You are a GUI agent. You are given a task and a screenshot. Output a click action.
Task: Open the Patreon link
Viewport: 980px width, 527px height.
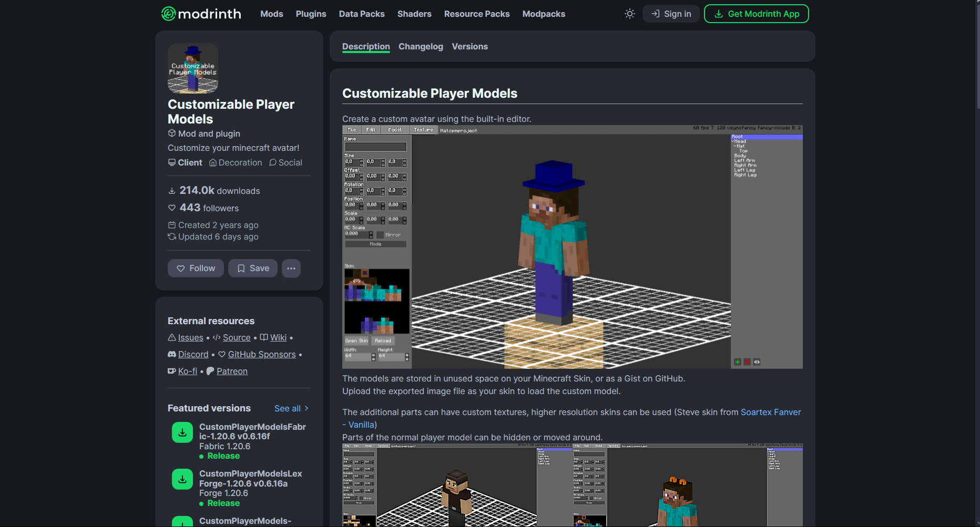232,371
